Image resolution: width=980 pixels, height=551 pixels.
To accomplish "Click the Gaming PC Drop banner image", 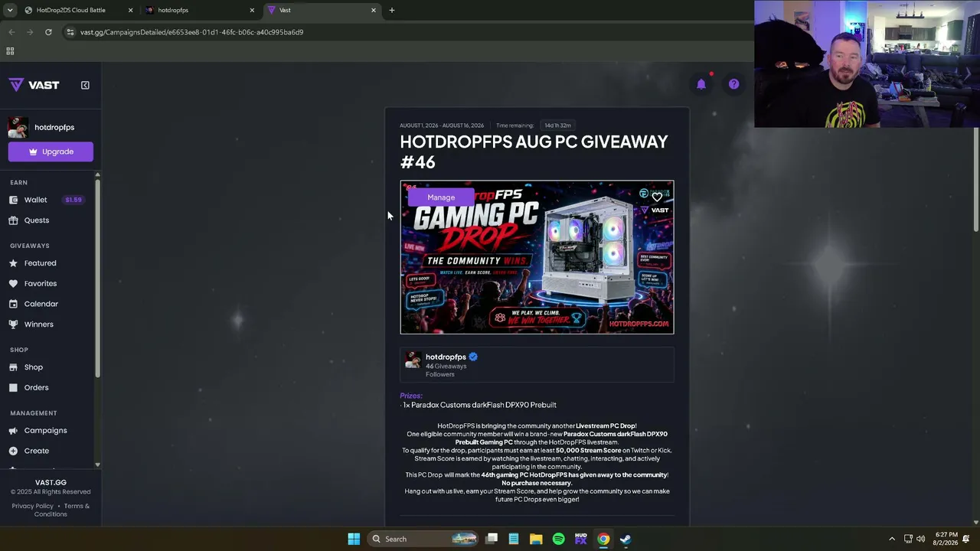I will click(x=537, y=257).
